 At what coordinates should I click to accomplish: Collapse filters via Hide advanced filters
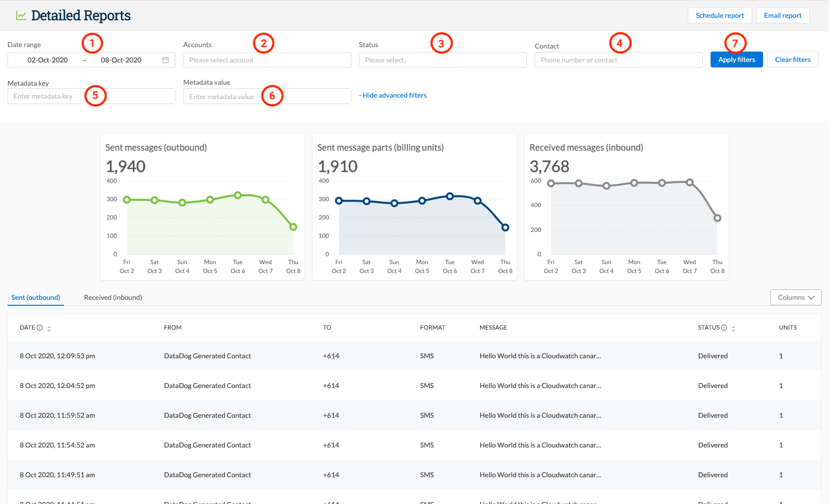point(392,95)
